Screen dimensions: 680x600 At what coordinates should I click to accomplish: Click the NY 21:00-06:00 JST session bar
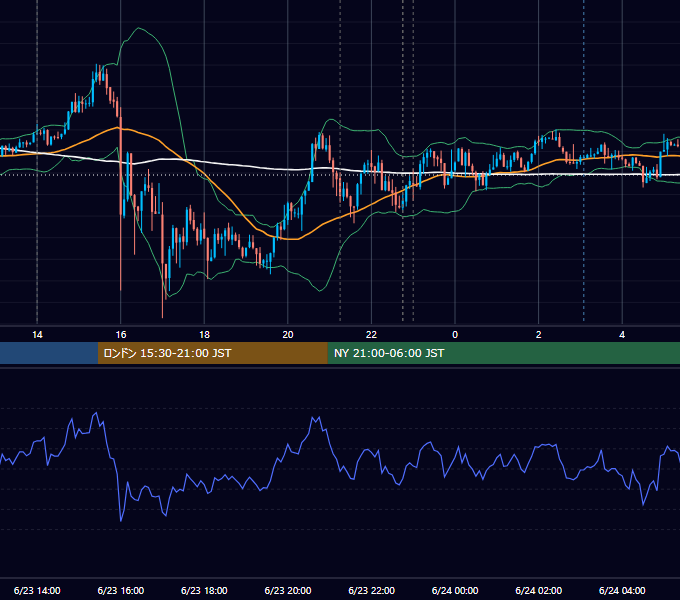point(503,353)
